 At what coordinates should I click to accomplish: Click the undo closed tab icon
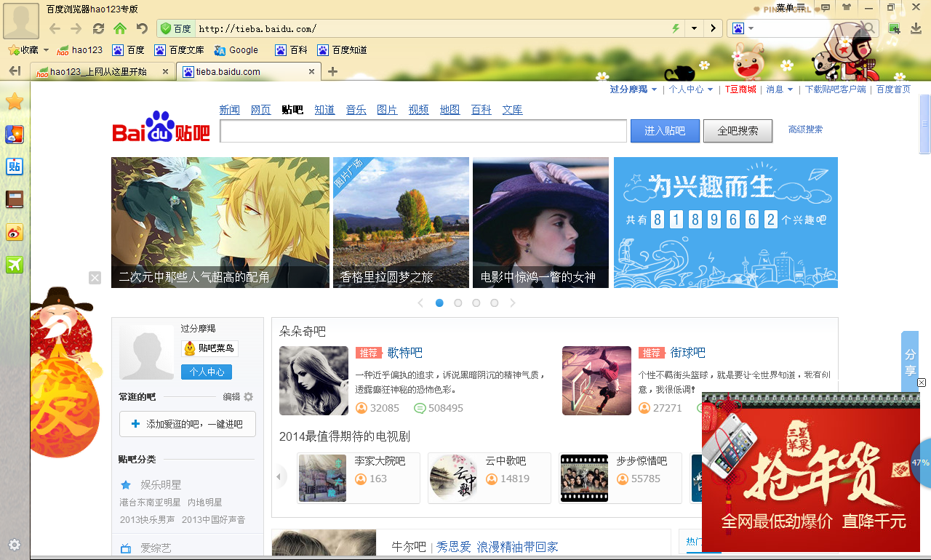point(143,28)
